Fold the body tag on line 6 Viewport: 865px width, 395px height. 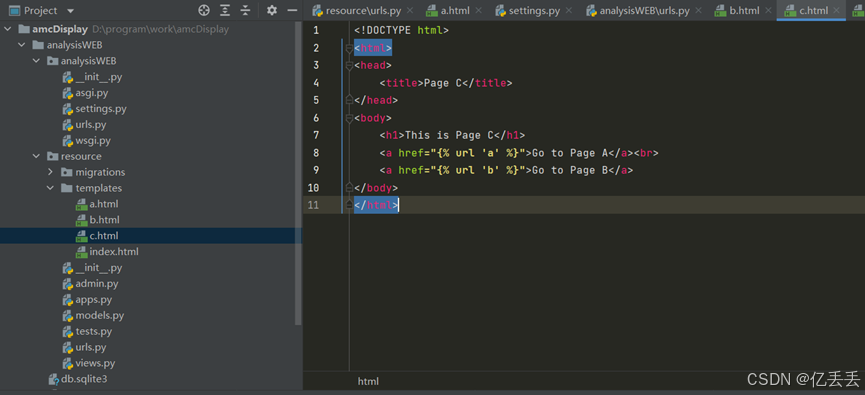[x=349, y=118]
